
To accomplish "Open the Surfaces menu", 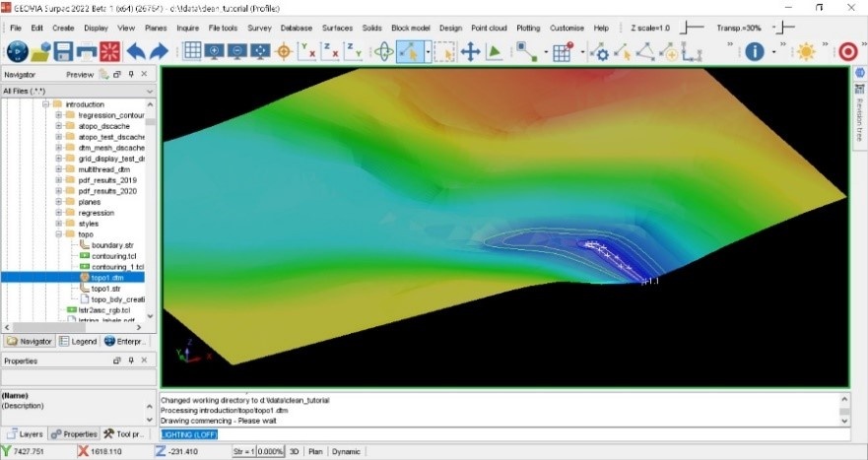I will pos(337,28).
